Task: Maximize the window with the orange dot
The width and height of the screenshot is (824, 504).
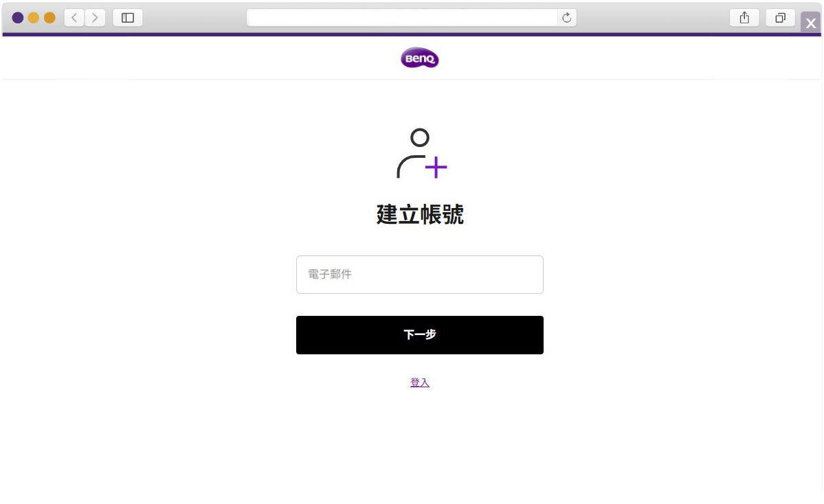Action: pyautogui.click(x=49, y=18)
